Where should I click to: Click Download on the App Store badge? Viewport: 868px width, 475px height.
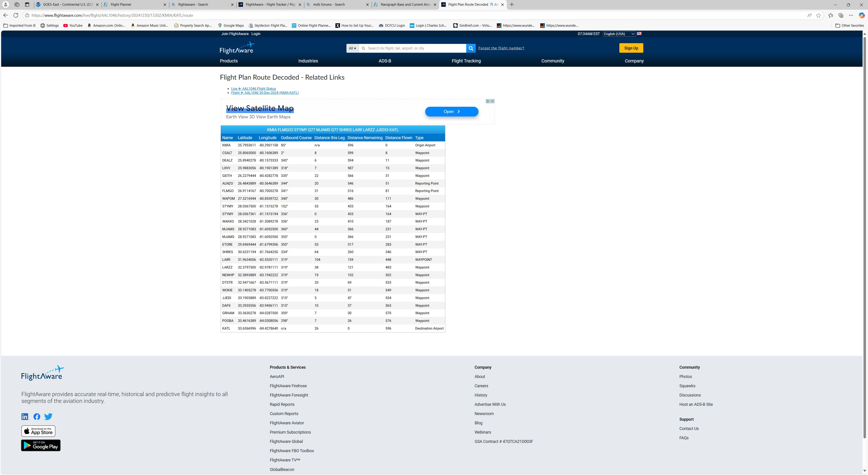coord(38,431)
